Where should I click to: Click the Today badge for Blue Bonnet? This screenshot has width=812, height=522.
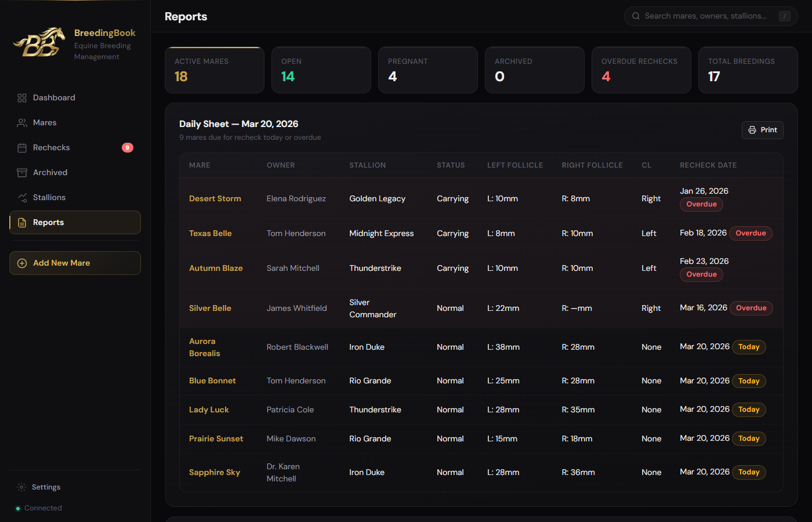tap(749, 381)
